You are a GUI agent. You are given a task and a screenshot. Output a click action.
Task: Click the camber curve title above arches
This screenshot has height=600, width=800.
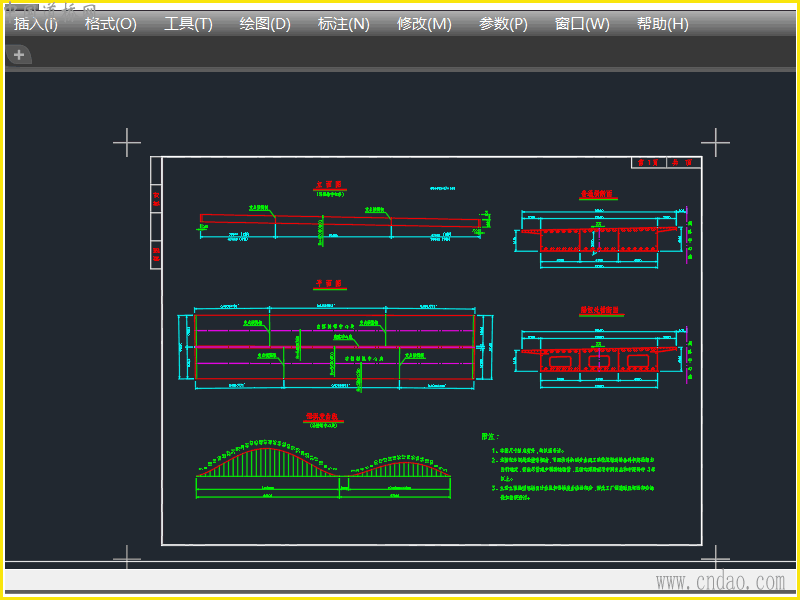click(322, 417)
